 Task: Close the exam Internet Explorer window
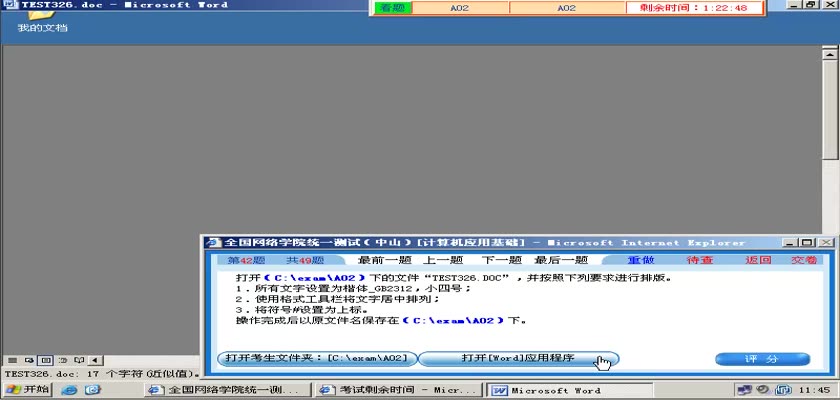click(x=826, y=243)
